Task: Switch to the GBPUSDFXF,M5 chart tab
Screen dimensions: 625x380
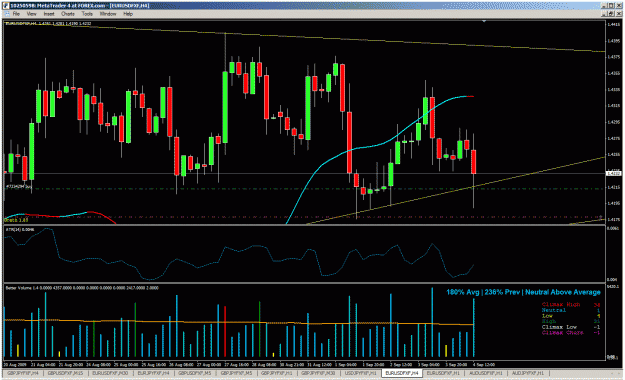Action: 195,373
